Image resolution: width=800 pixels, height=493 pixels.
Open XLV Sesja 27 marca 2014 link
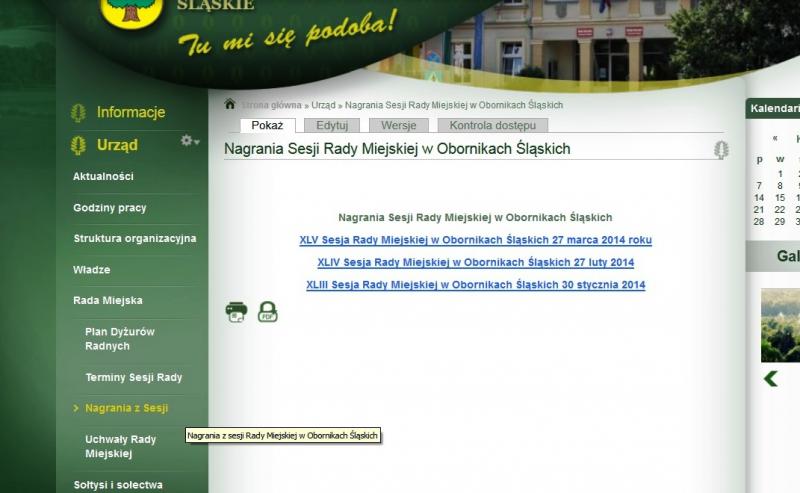pyautogui.click(x=475, y=240)
